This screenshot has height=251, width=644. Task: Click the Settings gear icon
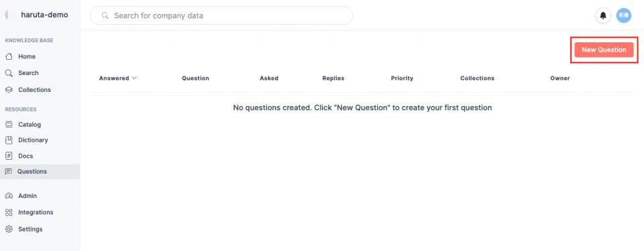point(9,230)
